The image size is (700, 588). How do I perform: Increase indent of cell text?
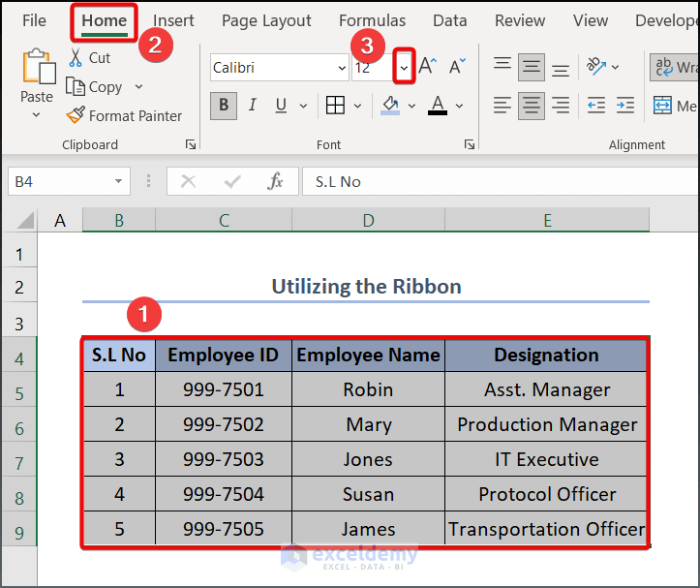(x=625, y=106)
